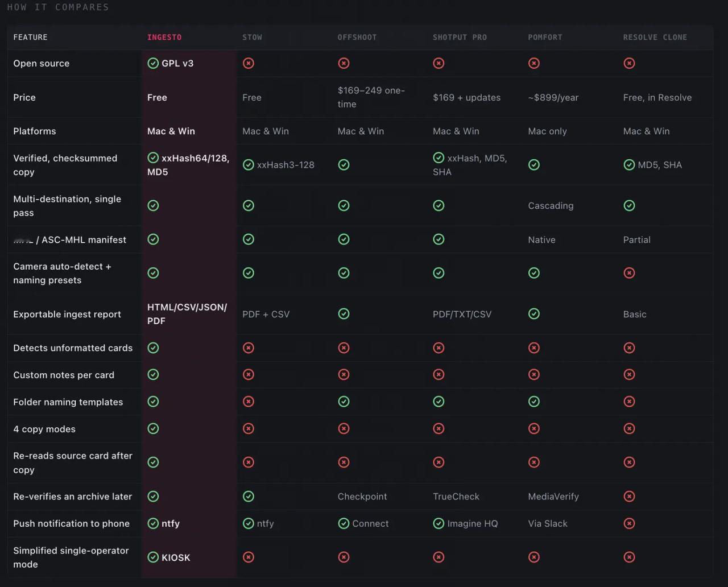Select the RESOLVE CLONE column header
728x587 pixels.
[x=655, y=38]
